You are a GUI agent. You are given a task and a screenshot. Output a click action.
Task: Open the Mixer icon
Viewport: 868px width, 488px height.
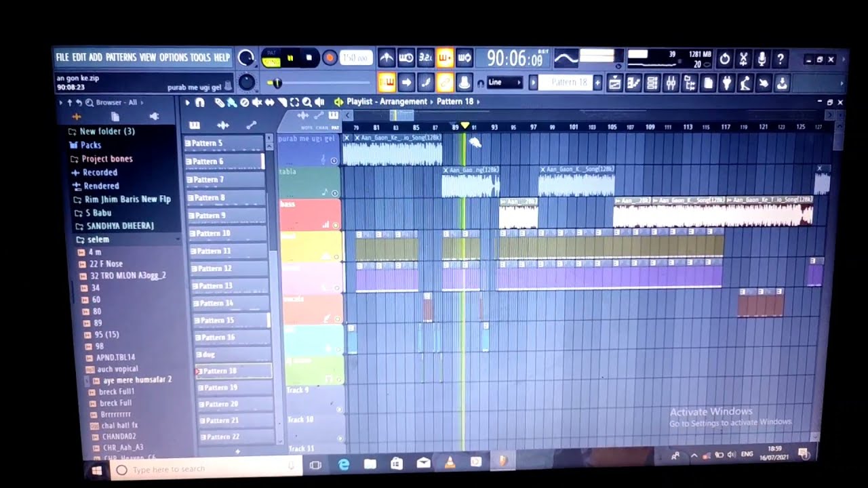click(x=671, y=83)
